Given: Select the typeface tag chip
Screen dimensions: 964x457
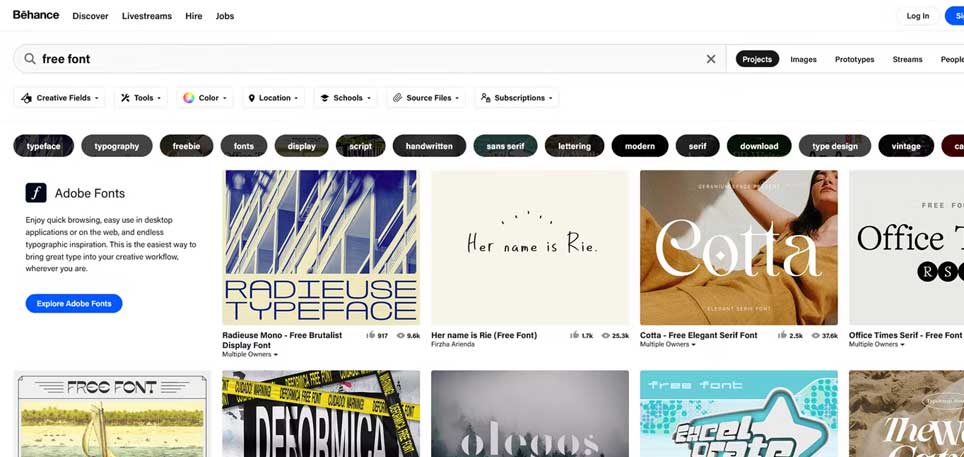Looking at the screenshot, I should tap(44, 146).
